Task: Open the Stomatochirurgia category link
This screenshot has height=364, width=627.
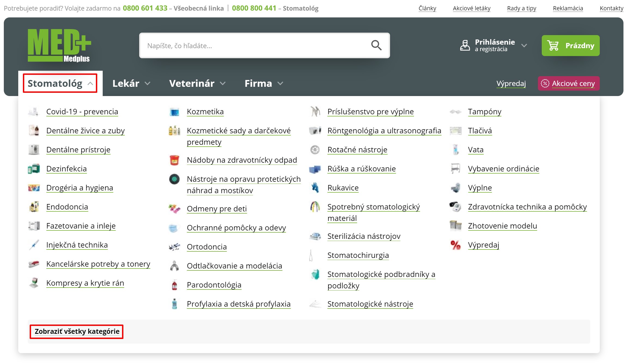Action: 358,255
